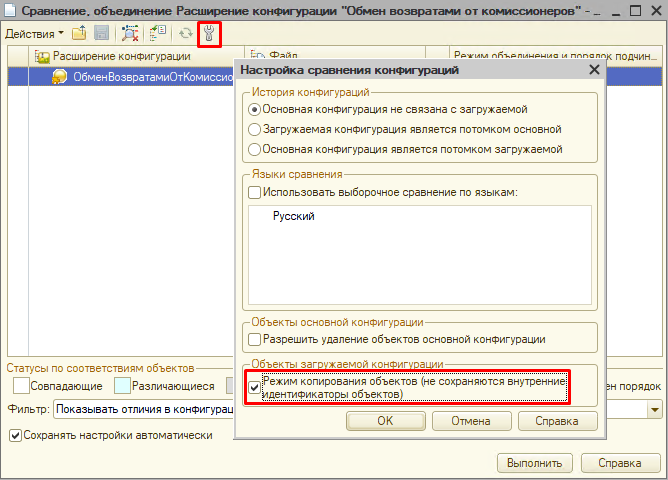
Task: Click the Выполнить button
Action: point(535,463)
